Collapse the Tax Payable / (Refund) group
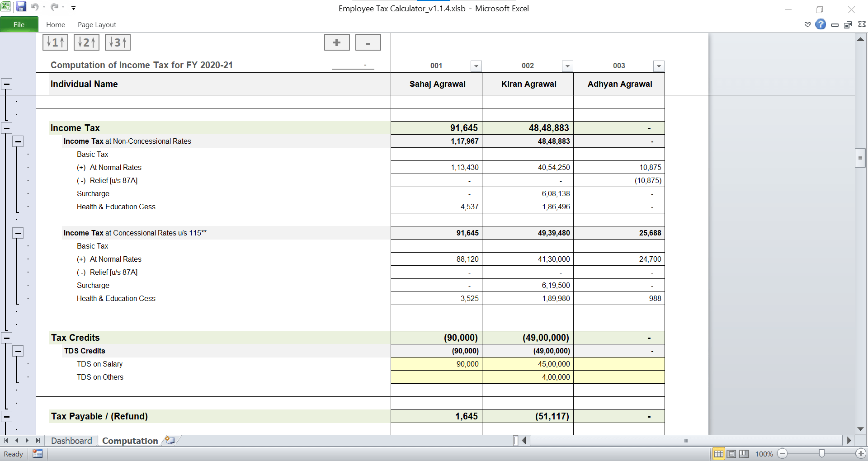This screenshot has height=461, width=868. point(7,417)
